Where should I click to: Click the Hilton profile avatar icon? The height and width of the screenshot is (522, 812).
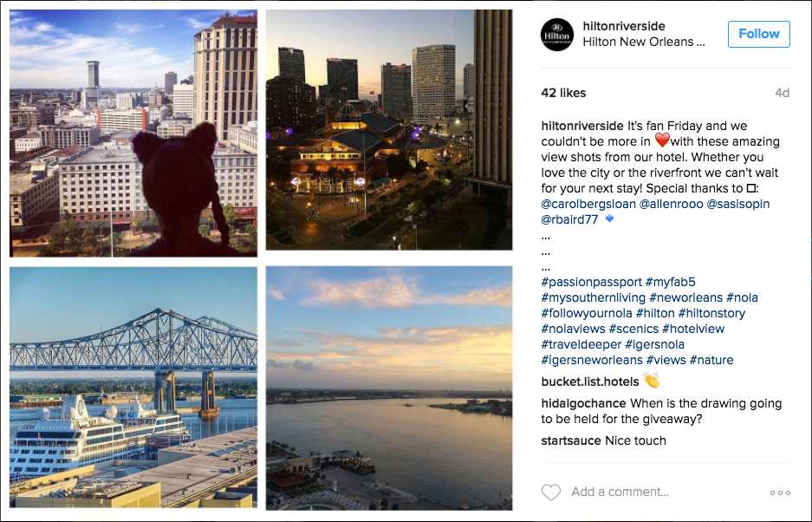tap(557, 34)
